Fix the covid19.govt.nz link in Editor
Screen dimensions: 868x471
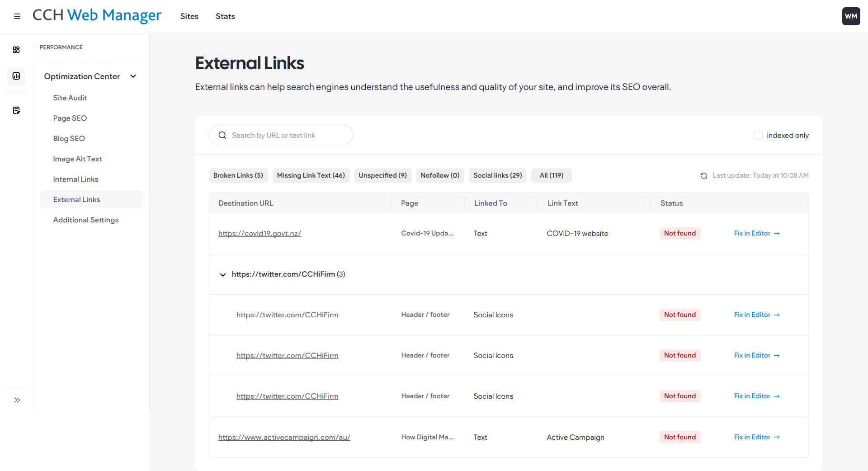[757, 233]
